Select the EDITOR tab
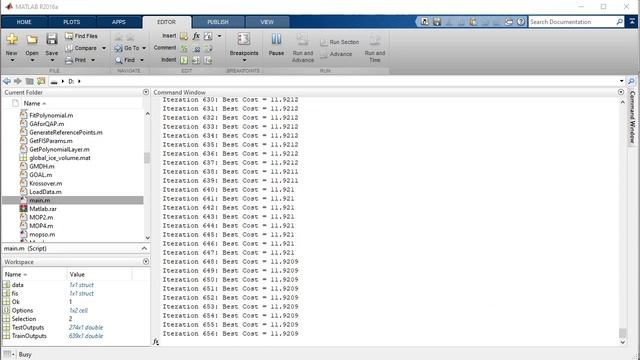The height and width of the screenshot is (360, 640). [167, 22]
